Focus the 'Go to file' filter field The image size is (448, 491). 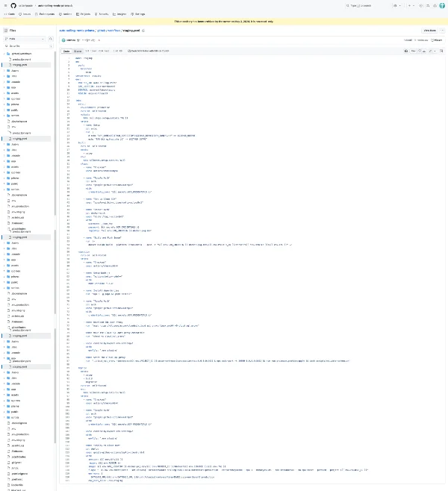(28, 46)
